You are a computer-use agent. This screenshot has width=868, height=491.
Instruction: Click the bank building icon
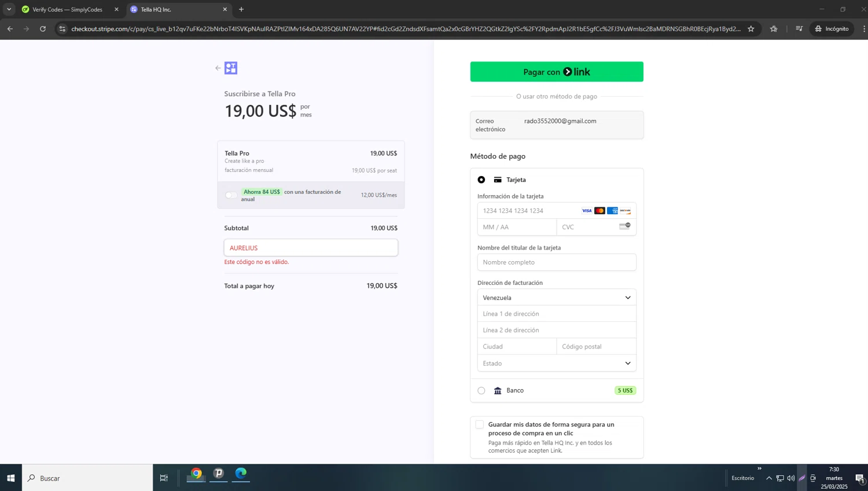click(498, 391)
